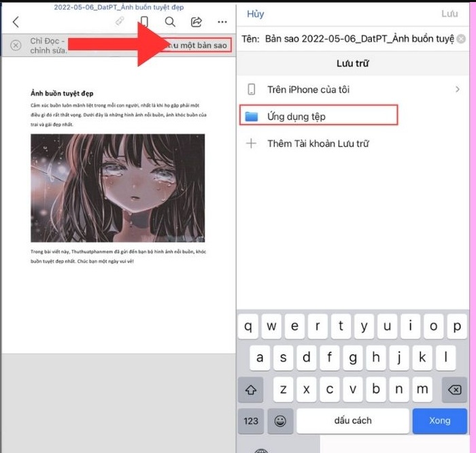Tap the x key
The image size is (476, 453).
click(306, 390)
